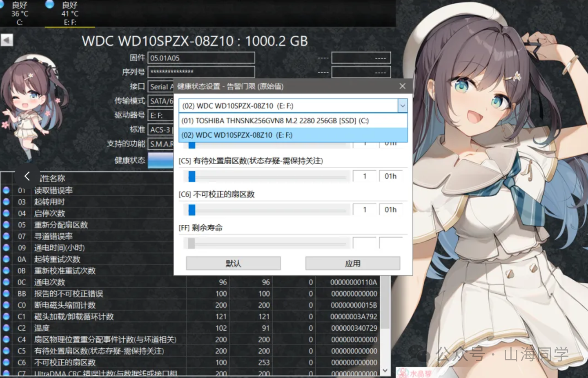Click the C6 hex value field 01h

coord(390,210)
